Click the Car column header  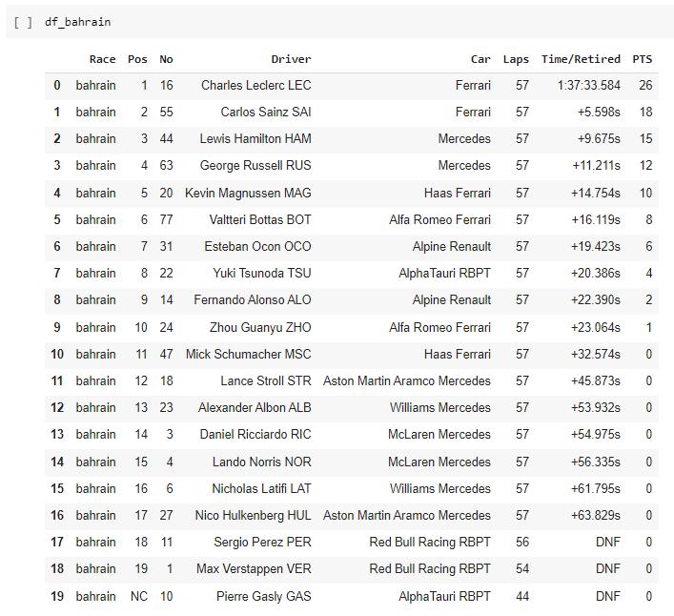pos(480,59)
